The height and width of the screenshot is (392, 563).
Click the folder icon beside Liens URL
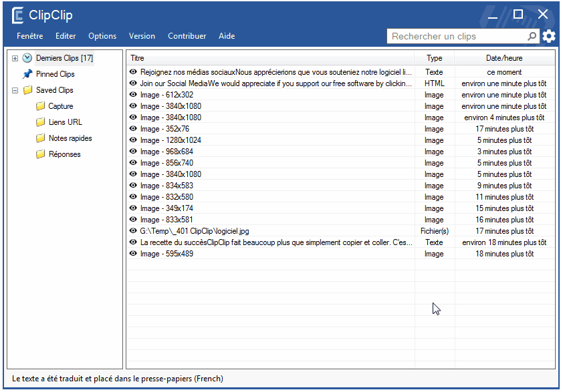pos(40,122)
